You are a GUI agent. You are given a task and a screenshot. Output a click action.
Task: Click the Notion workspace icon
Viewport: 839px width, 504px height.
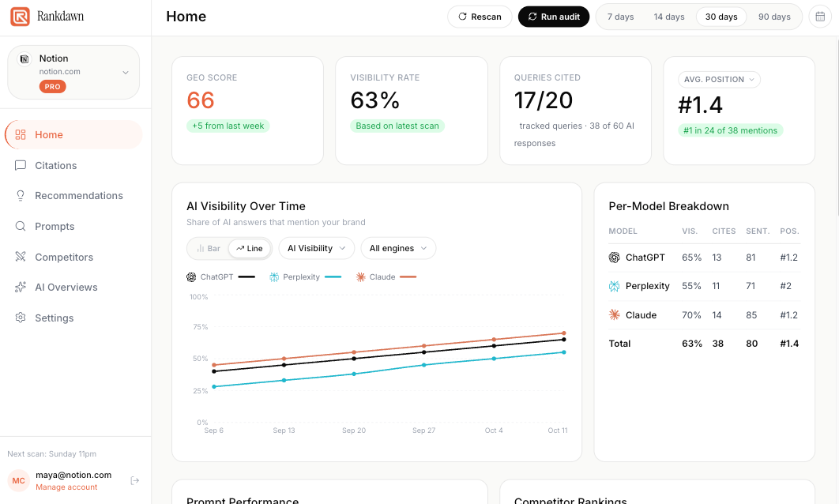click(24, 59)
